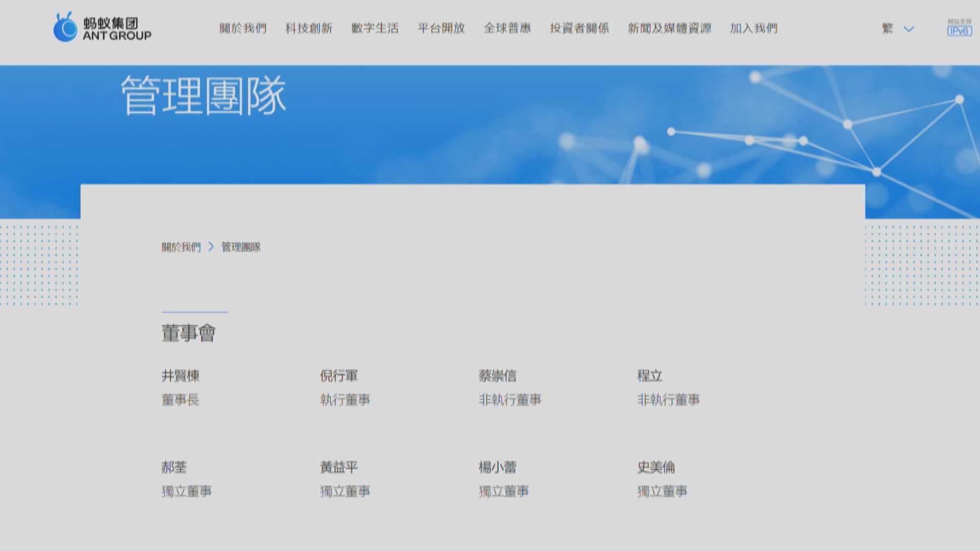Click the 管理團隊 breadcrumb item
This screenshot has width=980, height=551.
click(241, 247)
